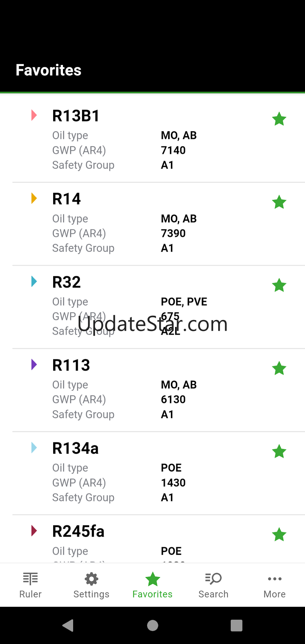The width and height of the screenshot is (305, 644).
Task: Expand R14 using the orange arrow
Action: coord(34,198)
